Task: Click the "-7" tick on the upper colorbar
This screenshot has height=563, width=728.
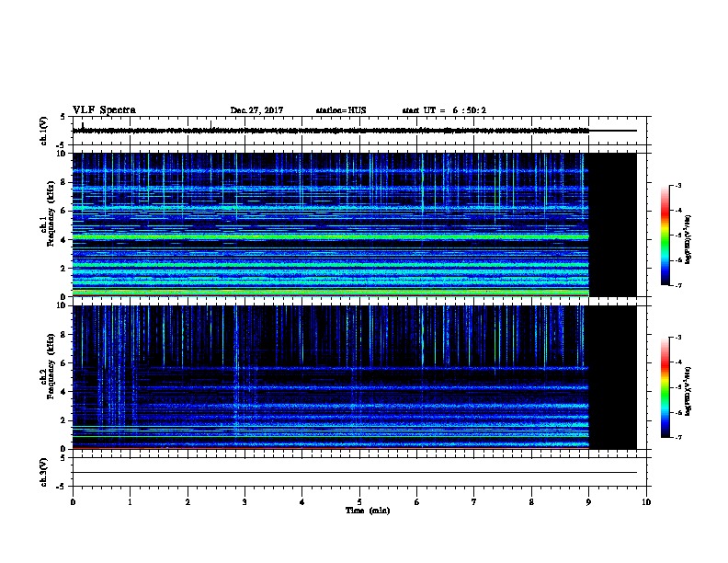Action: pyautogui.click(x=677, y=285)
